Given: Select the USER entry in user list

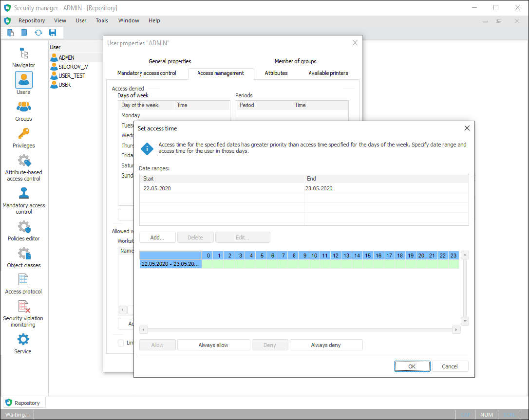Looking at the screenshot, I should [x=61, y=85].
